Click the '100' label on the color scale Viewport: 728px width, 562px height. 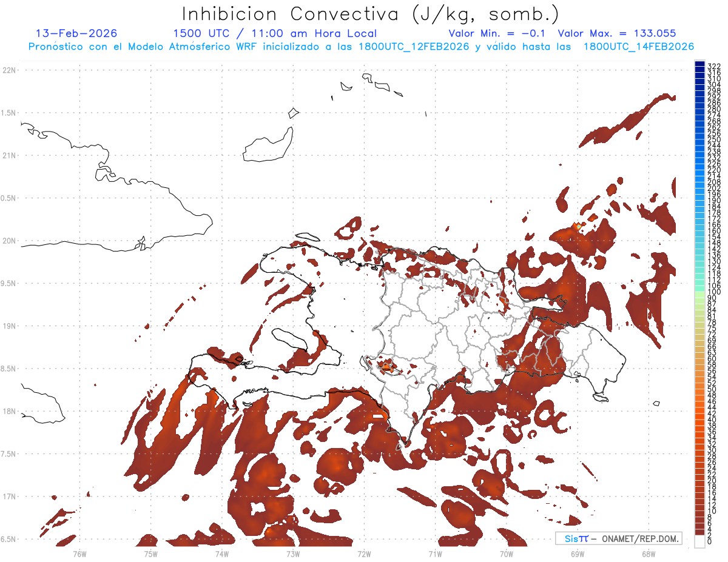coord(714,292)
